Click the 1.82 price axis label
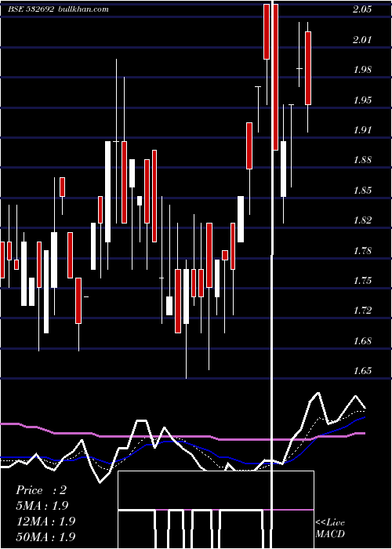Image resolution: width=392 pixels, height=549 pixels. [362, 220]
